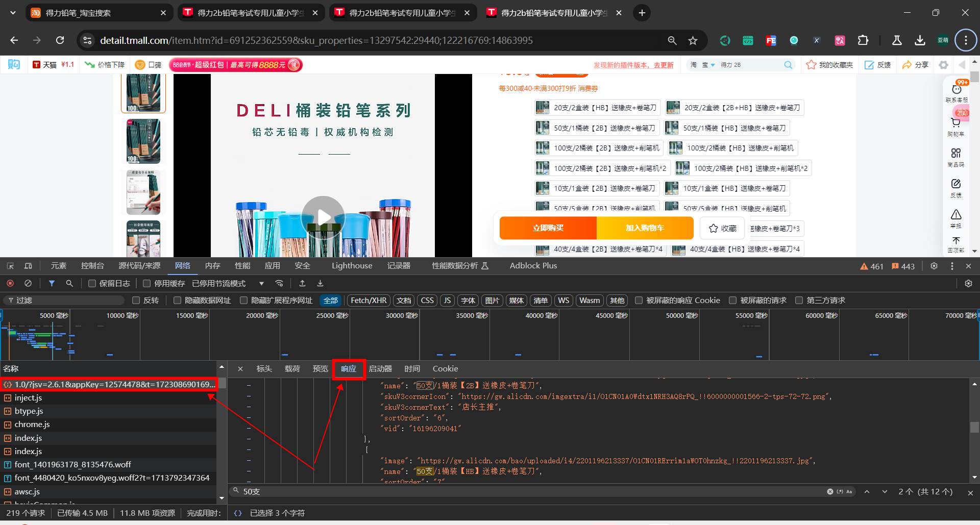Viewport: 980px width, 525px height.
Task: Play the DELI product video
Action: (323, 217)
